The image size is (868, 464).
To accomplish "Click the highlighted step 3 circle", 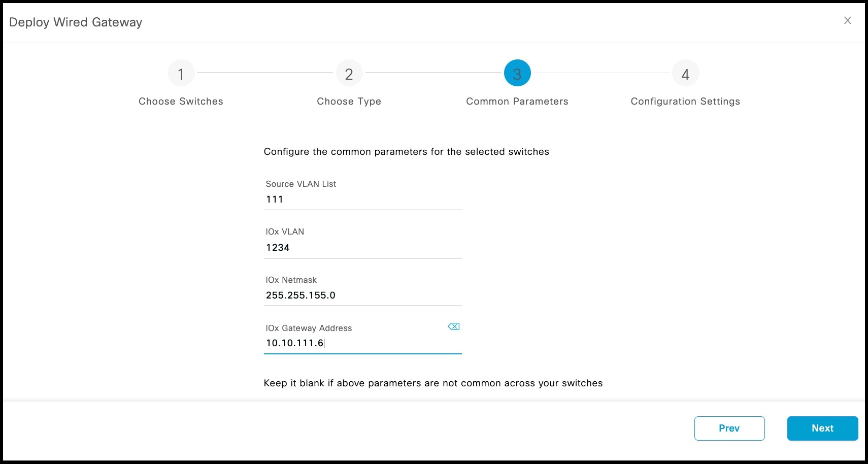I will (517, 73).
